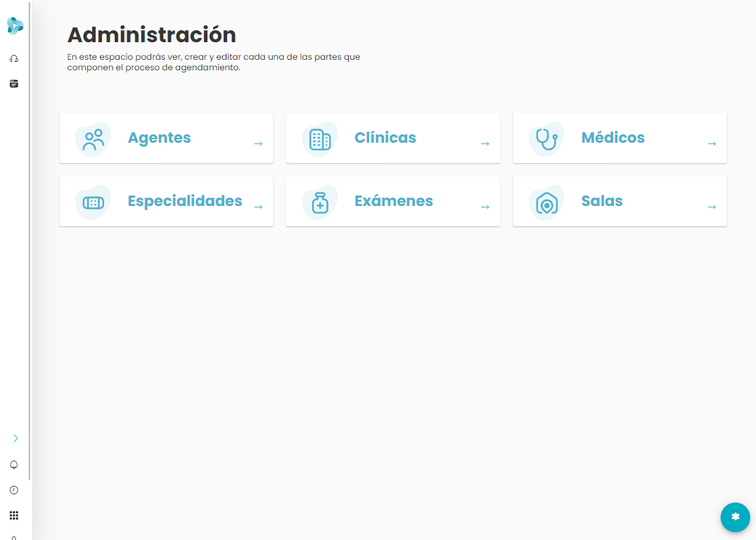This screenshot has height=540, width=756.
Task: Click the app logo in sidebar
Action: click(x=15, y=25)
